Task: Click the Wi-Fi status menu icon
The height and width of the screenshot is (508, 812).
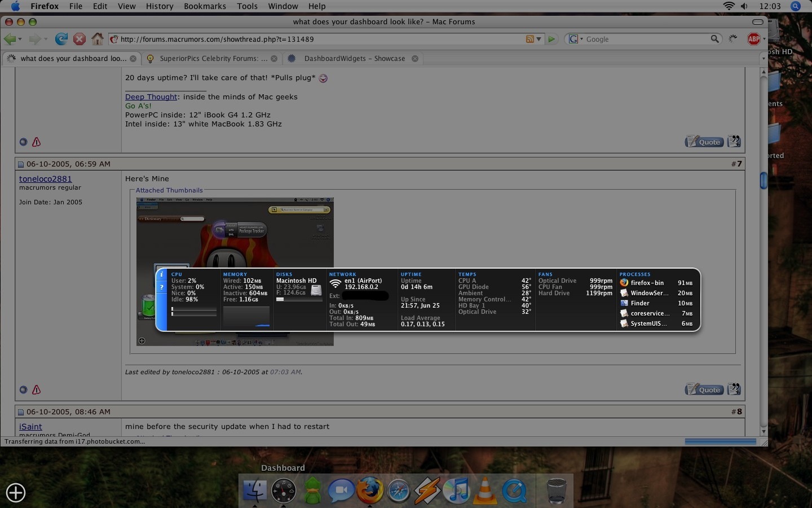Action: pos(729,6)
